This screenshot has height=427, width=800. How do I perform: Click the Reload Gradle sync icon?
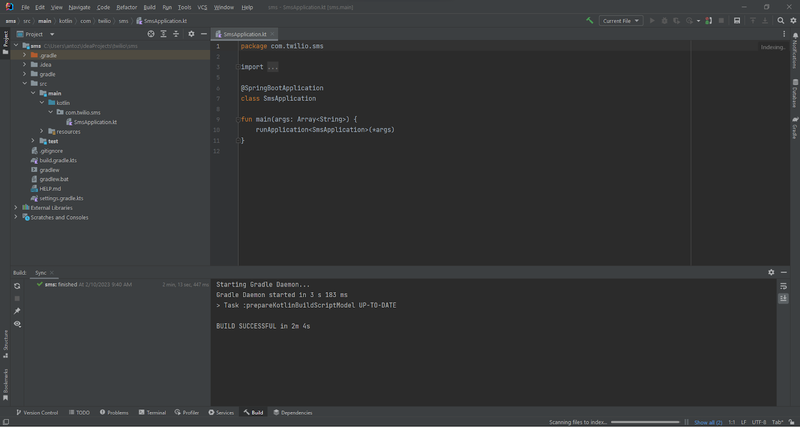point(17,286)
